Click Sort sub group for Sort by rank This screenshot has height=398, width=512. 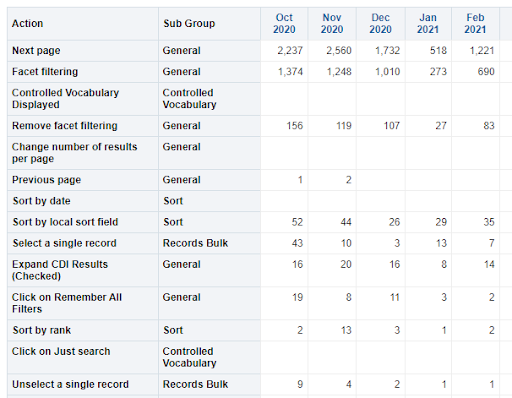[x=209, y=330]
